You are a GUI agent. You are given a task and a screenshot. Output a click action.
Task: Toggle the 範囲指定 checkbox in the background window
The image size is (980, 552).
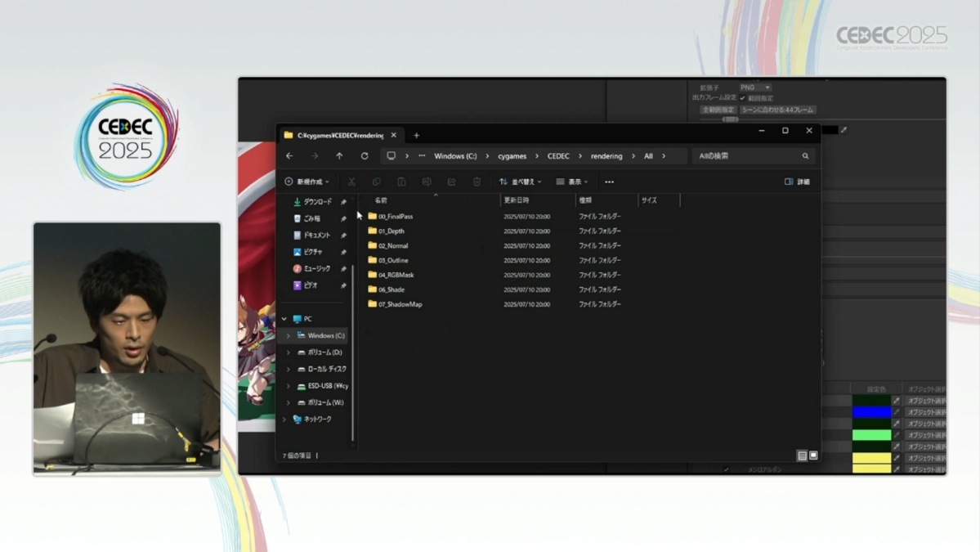point(742,98)
